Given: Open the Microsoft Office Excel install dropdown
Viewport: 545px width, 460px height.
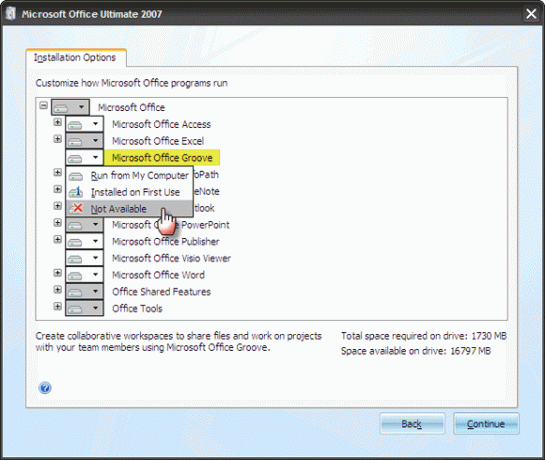Looking at the screenshot, I should click(95, 141).
